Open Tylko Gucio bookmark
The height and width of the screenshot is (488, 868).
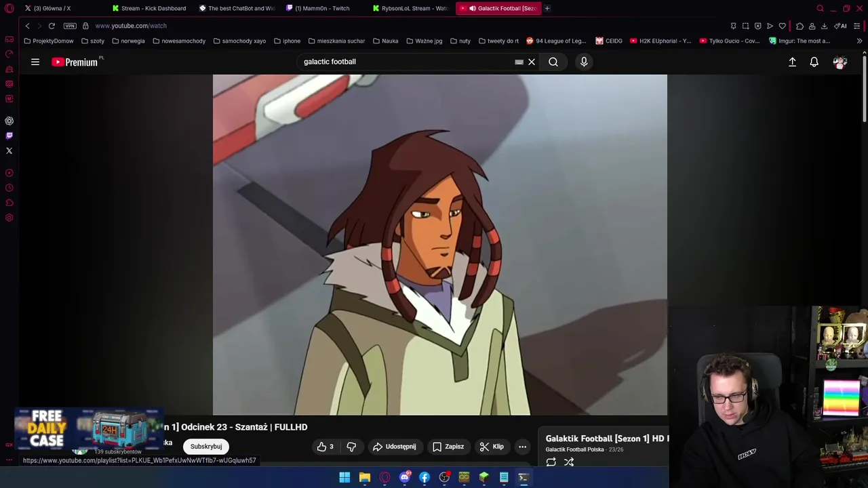coord(730,41)
